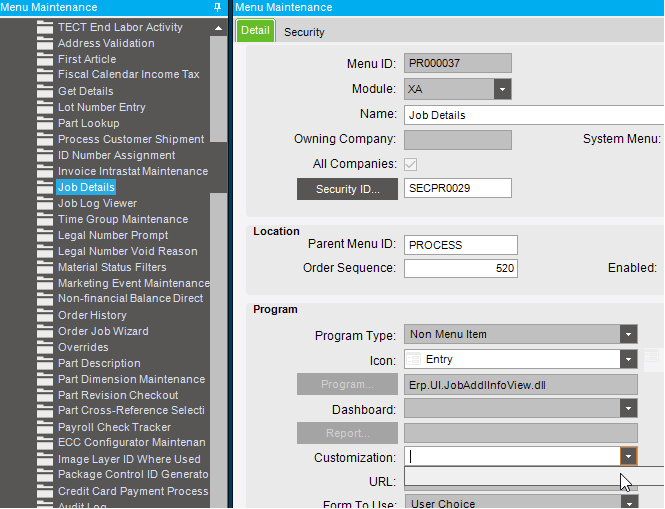Click the icon next to Process Customer Shipment
665x509 pixels.
(45, 140)
